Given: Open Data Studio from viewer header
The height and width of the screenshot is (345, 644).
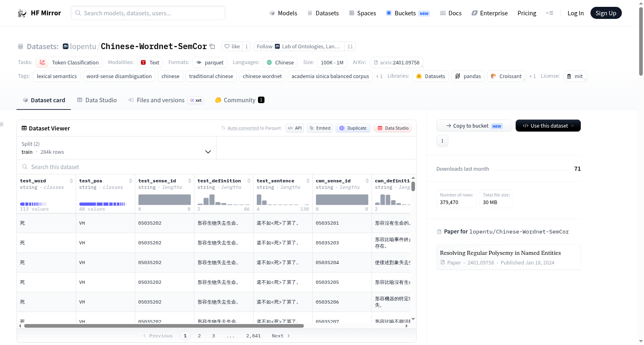Looking at the screenshot, I should (393, 128).
